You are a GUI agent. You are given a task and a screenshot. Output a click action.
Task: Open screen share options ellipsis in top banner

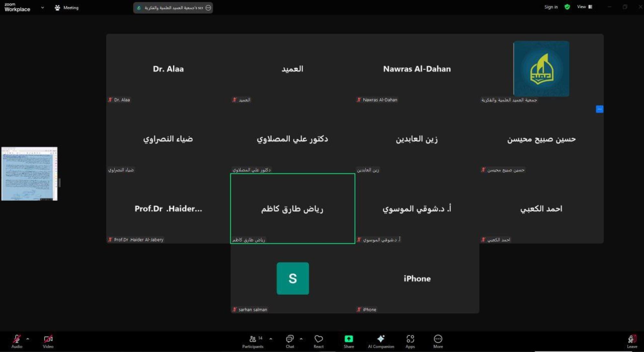(208, 8)
